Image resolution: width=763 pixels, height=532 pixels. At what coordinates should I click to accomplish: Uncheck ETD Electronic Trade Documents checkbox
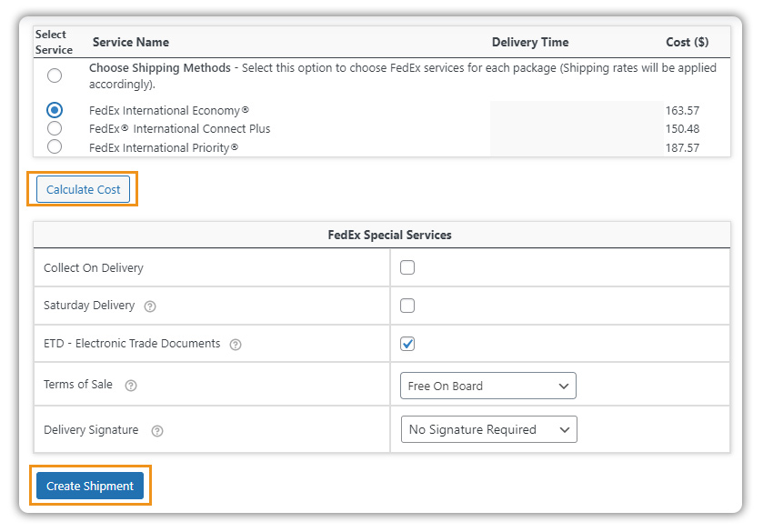(x=407, y=344)
